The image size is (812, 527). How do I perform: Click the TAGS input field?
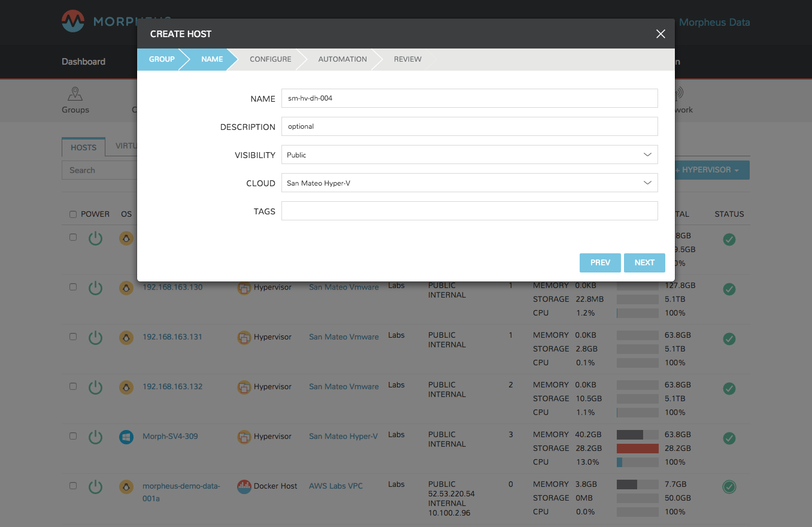coord(469,211)
